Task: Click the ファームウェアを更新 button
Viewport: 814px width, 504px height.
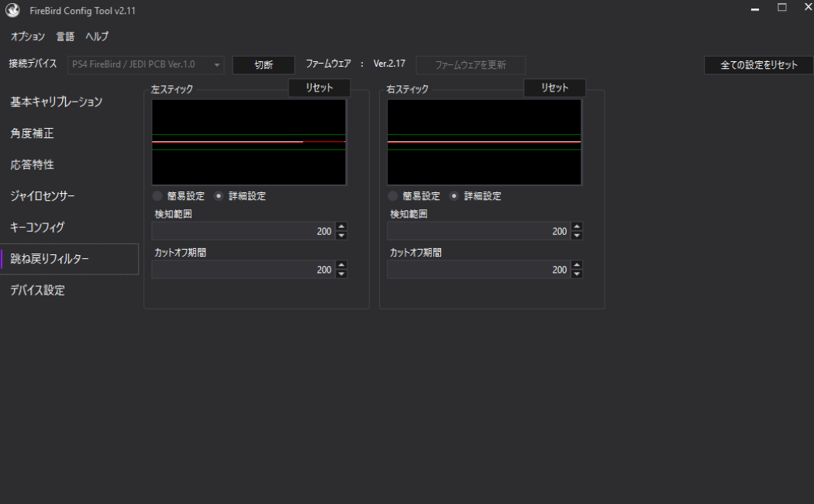Action: tap(471, 65)
